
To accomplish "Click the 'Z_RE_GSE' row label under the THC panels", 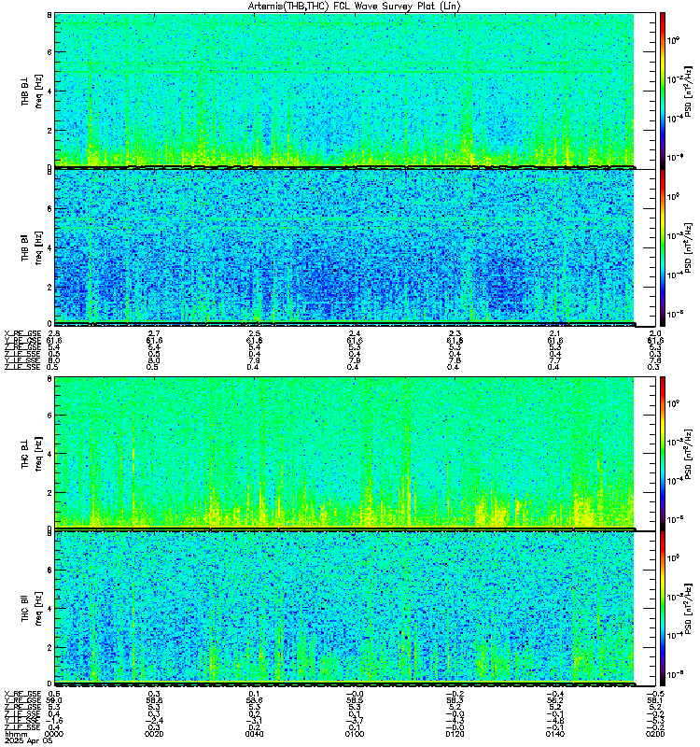I will coord(22,707).
